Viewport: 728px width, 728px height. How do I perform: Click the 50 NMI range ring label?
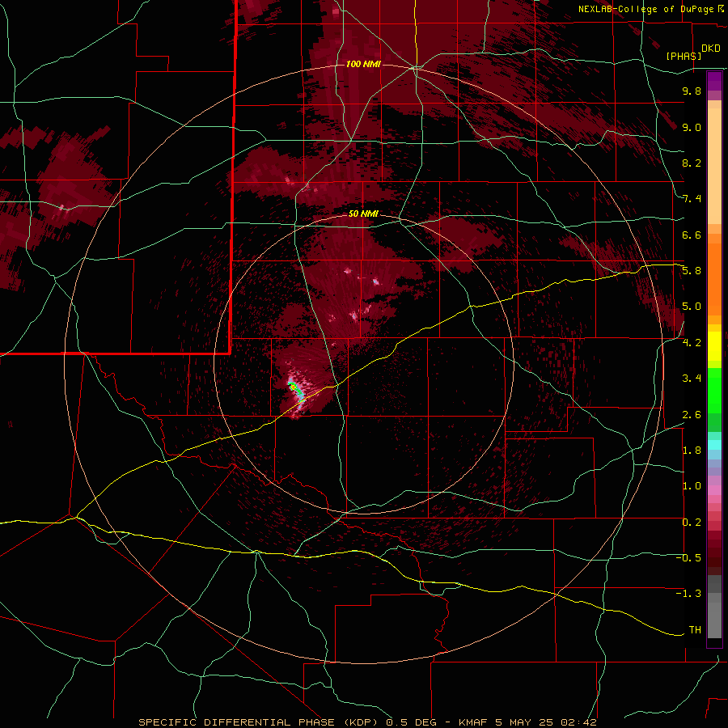click(363, 214)
